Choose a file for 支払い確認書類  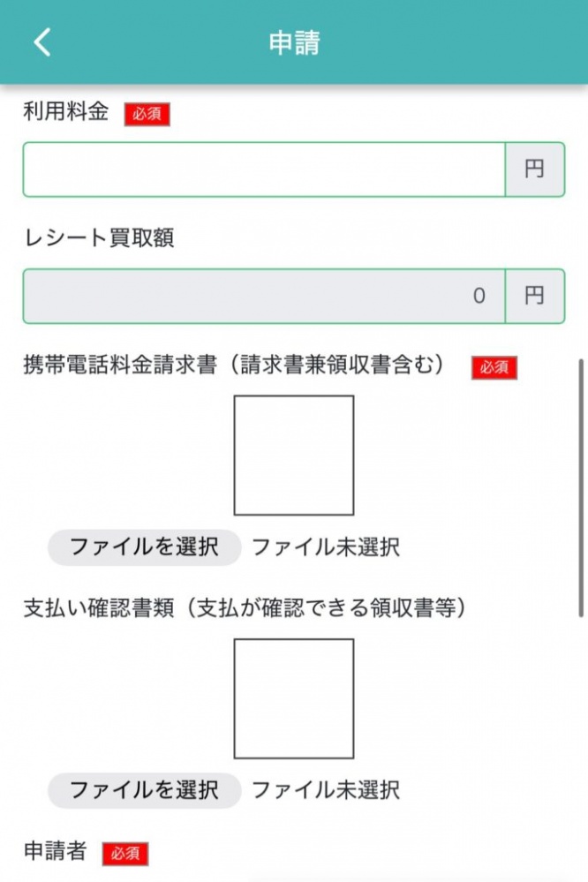(x=144, y=789)
